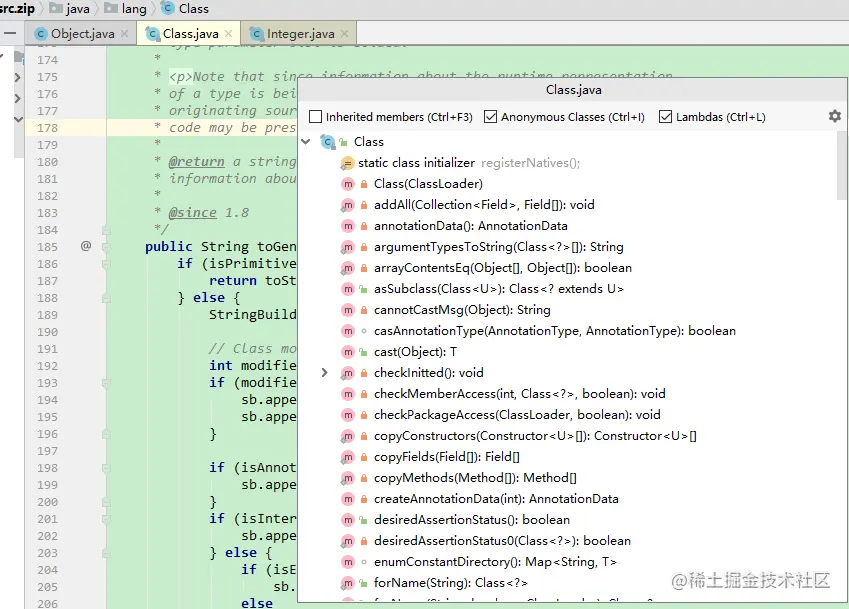This screenshot has height=609, width=849.
Task: Click method icon of Class(ClassLoader)
Action: coord(348,184)
